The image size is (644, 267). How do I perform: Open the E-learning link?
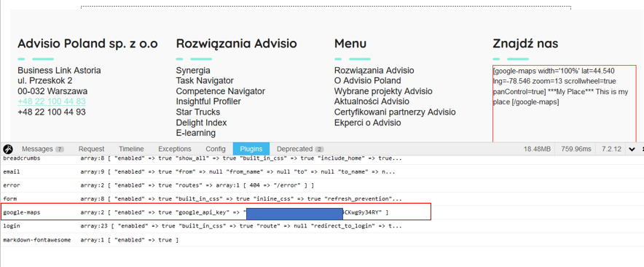point(196,133)
